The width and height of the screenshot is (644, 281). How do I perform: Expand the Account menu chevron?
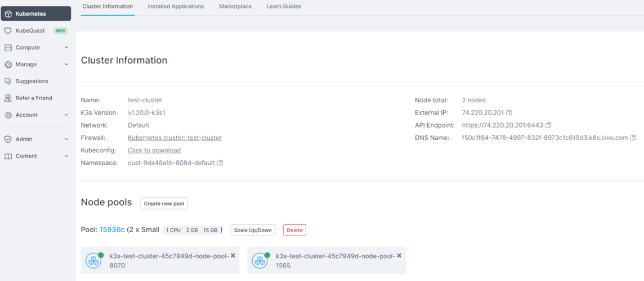(66, 115)
